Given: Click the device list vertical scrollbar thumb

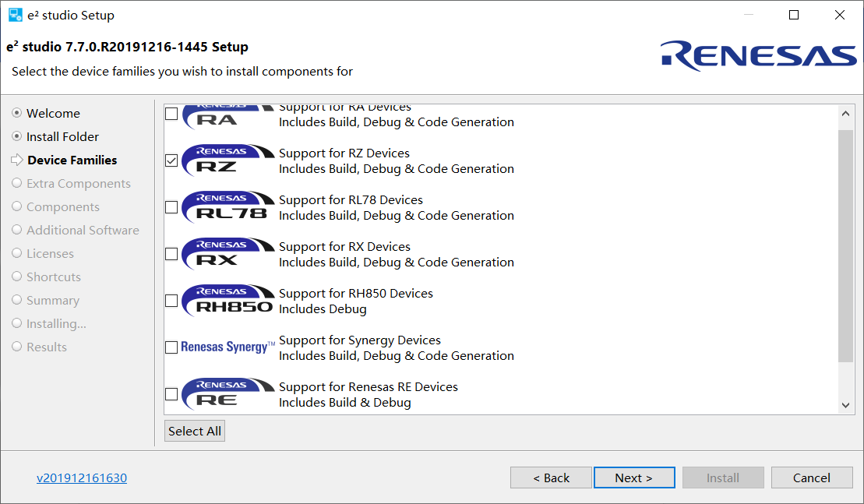Looking at the screenshot, I should 845,245.
